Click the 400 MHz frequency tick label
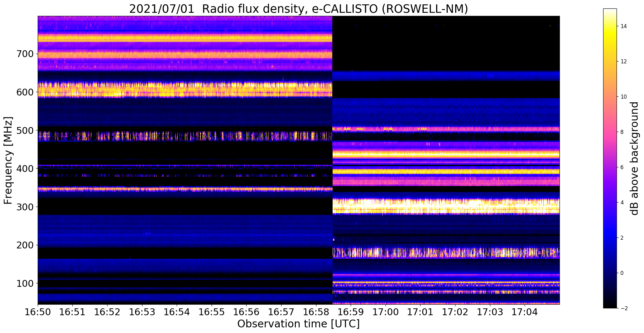 24,169
